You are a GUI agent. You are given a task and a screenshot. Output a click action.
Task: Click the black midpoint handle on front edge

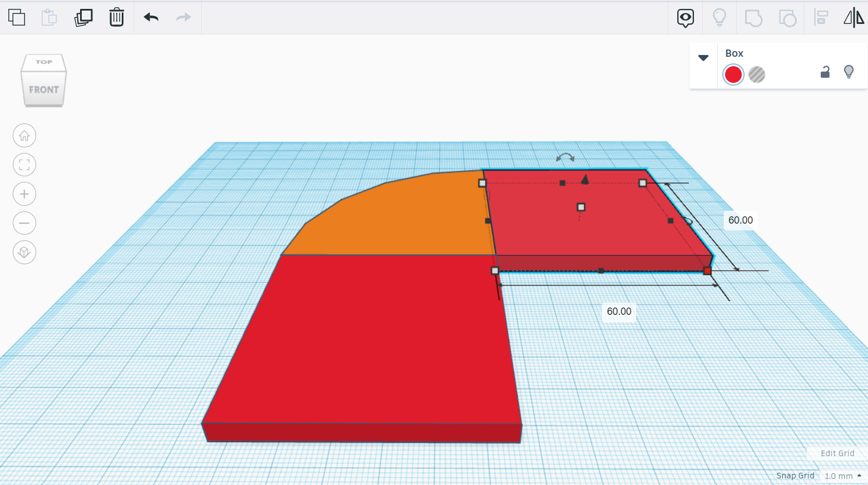click(x=601, y=271)
